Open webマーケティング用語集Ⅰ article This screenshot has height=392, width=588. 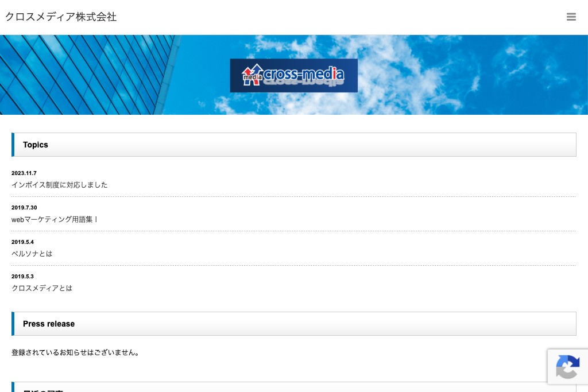(x=55, y=219)
